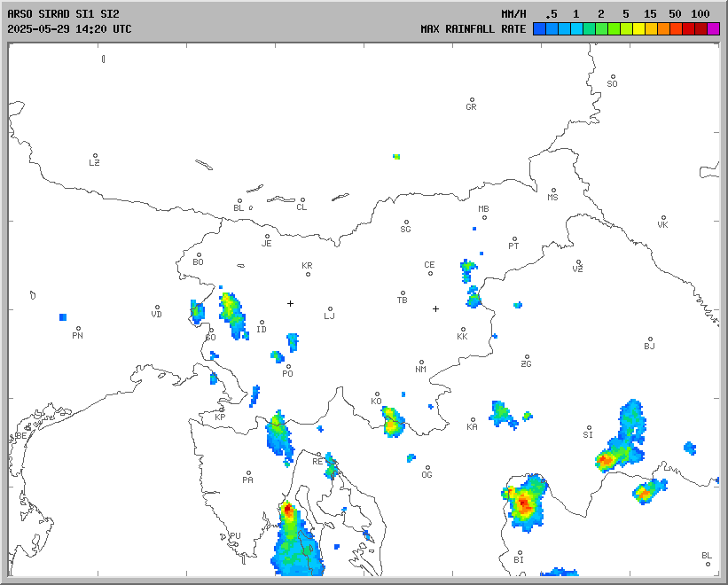
Task: Select the MB station marker
Action: (484, 217)
